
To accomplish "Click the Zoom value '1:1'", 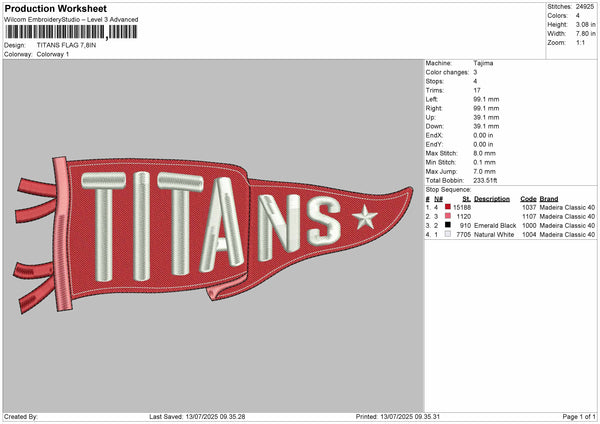I will 580,43.
